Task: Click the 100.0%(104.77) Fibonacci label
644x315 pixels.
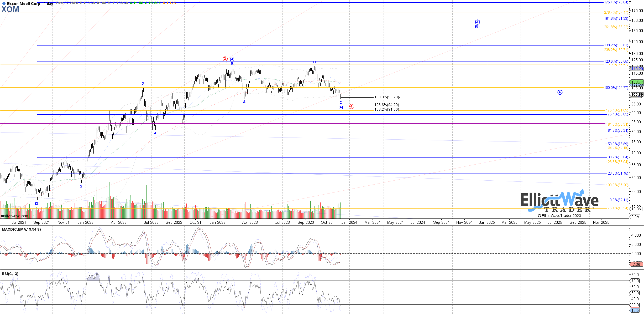Action: (616, 88)
